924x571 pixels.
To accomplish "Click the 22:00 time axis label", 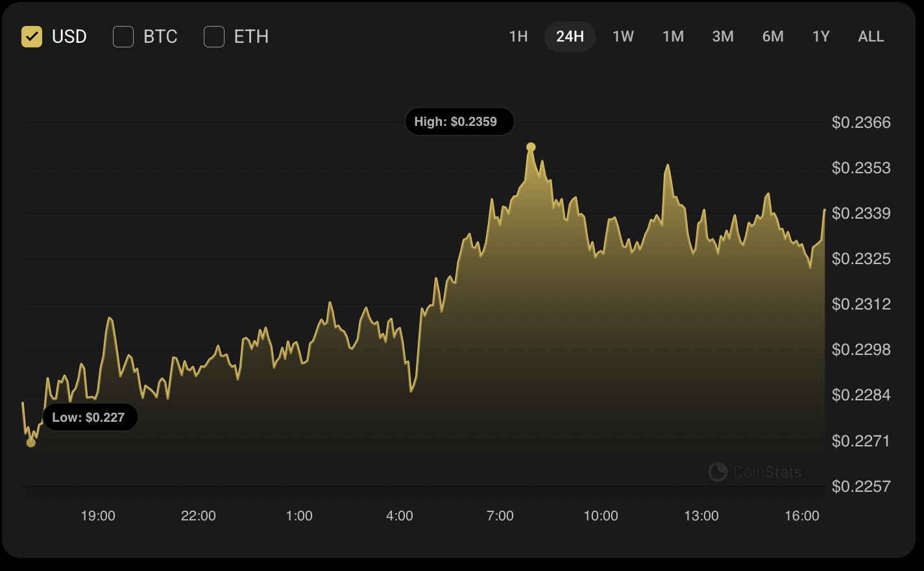I will [199, 516].
